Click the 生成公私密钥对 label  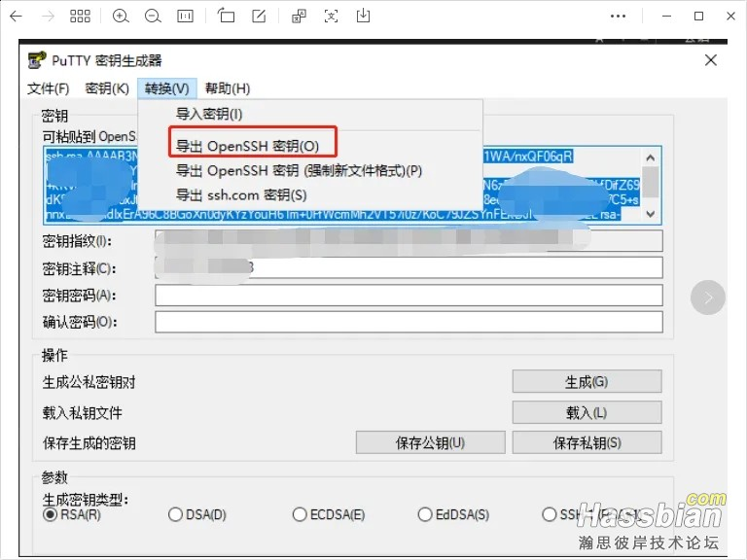[89, 382]
